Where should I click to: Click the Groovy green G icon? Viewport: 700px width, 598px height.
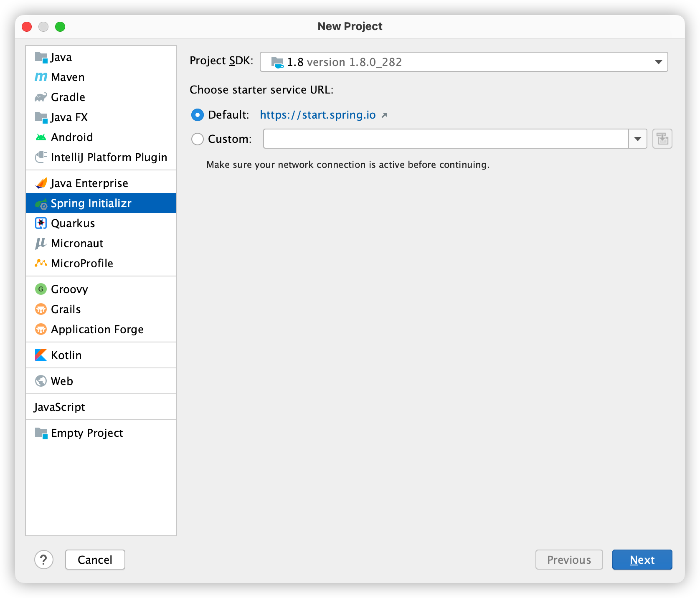(x=41, y=289)
